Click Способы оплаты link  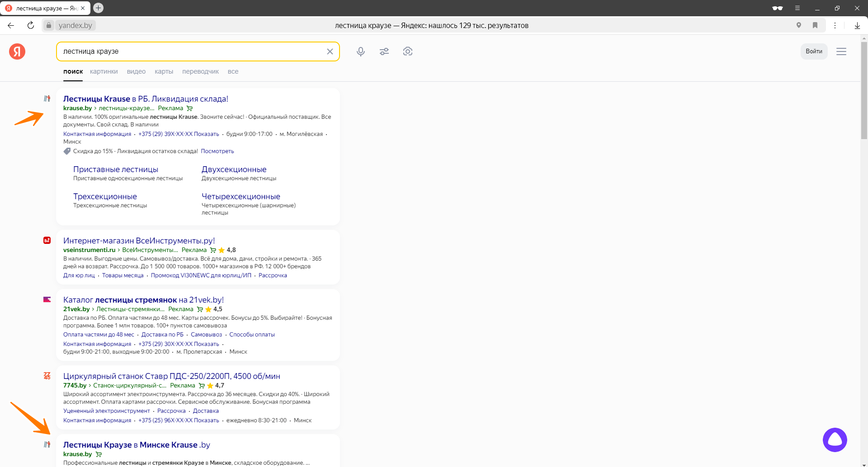(252, 335)
